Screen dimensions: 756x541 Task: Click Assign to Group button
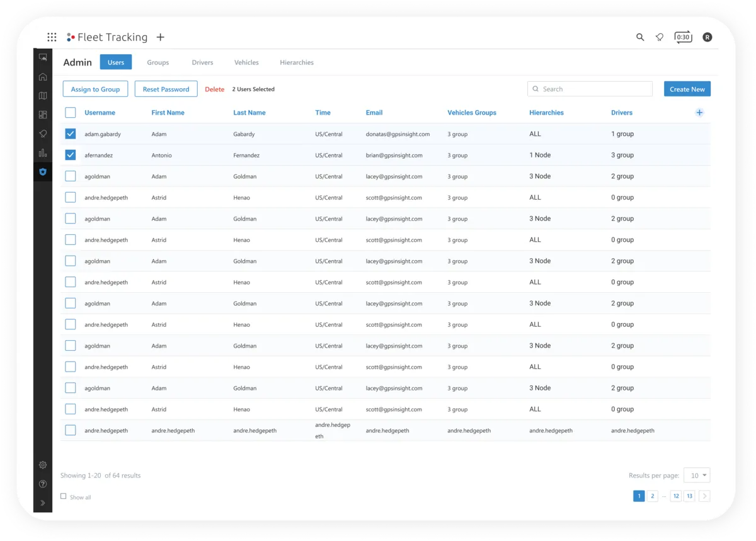[95, 89]
